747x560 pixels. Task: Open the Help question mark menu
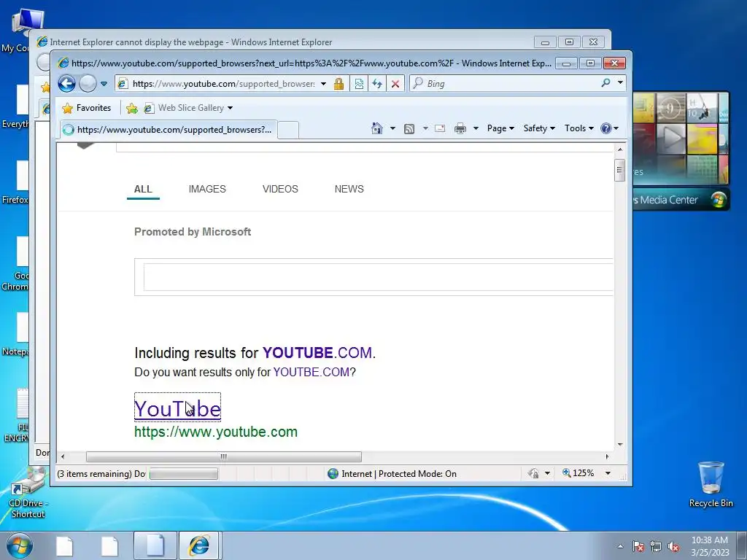click(609, 128)
